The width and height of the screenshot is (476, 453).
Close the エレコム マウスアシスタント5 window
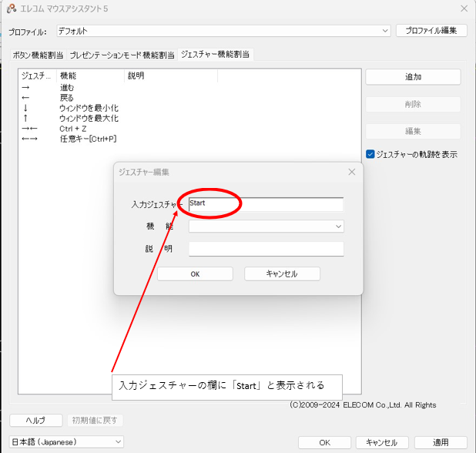pos(464,8)
